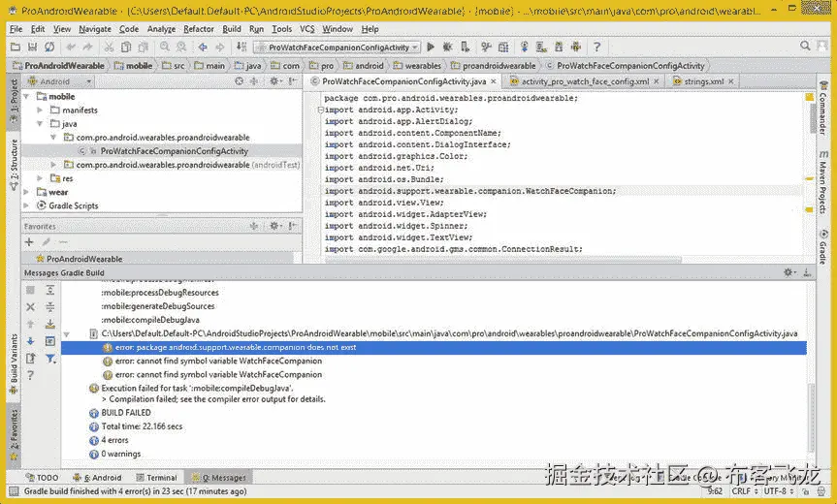Close the ProWatchFaceCompanionConfigActivity.java tab
Viewport: 837px width, 504px height.
(x=494, y=81)
